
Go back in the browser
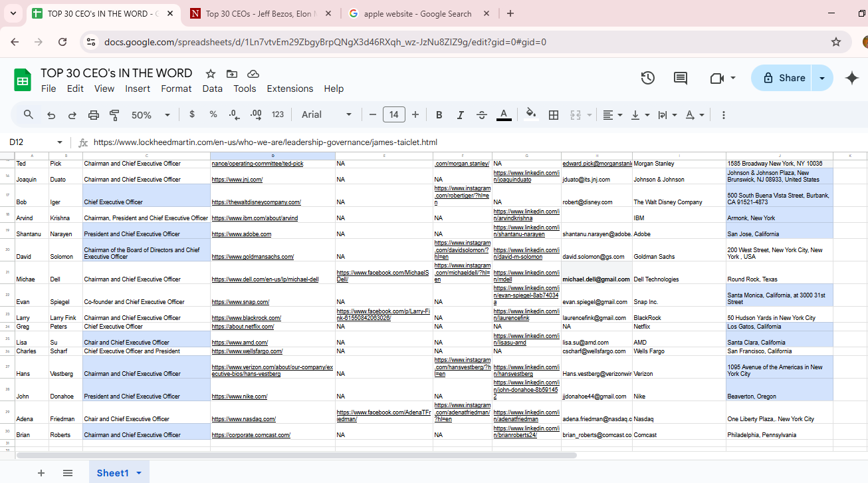pos(15,42)
